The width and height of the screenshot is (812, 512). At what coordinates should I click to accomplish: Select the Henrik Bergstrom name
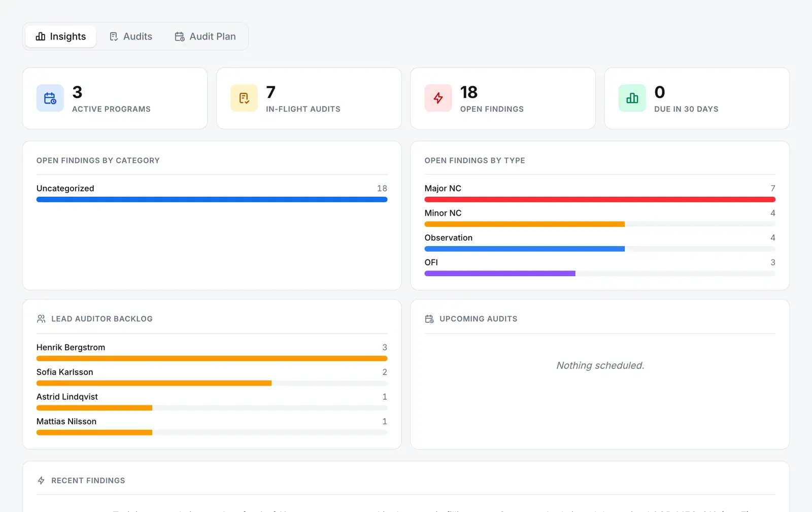pos(71,347)
